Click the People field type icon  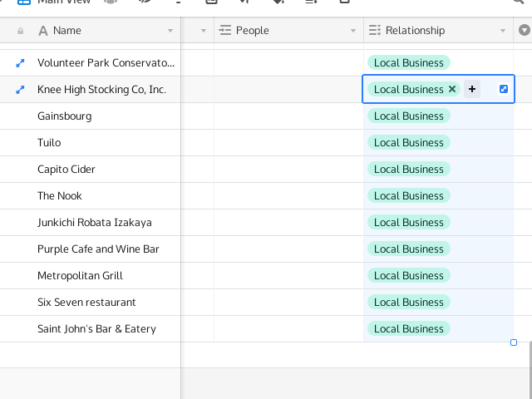pyautogui.click(x=225, y=30)
